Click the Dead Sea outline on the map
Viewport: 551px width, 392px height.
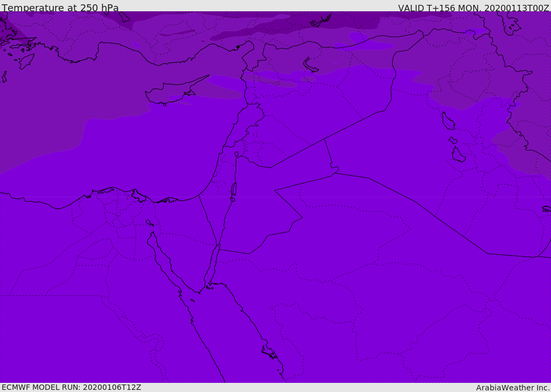pyautogui.click(x=234, y=190)
